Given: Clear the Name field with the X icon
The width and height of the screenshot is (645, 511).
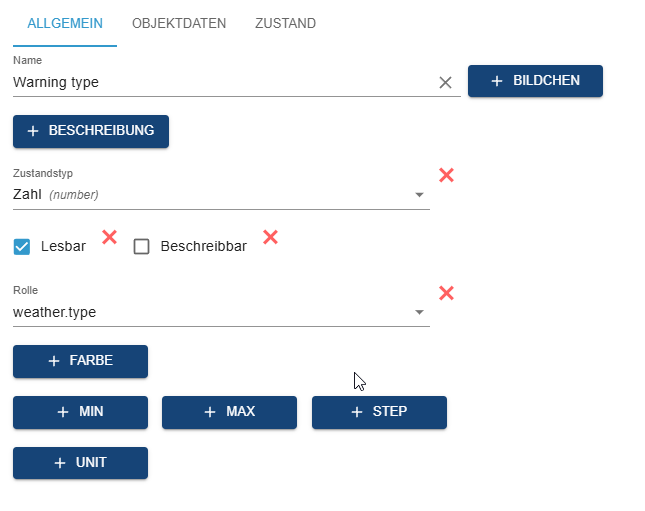Looking at the screenshot, I should (x=446, y=82).
